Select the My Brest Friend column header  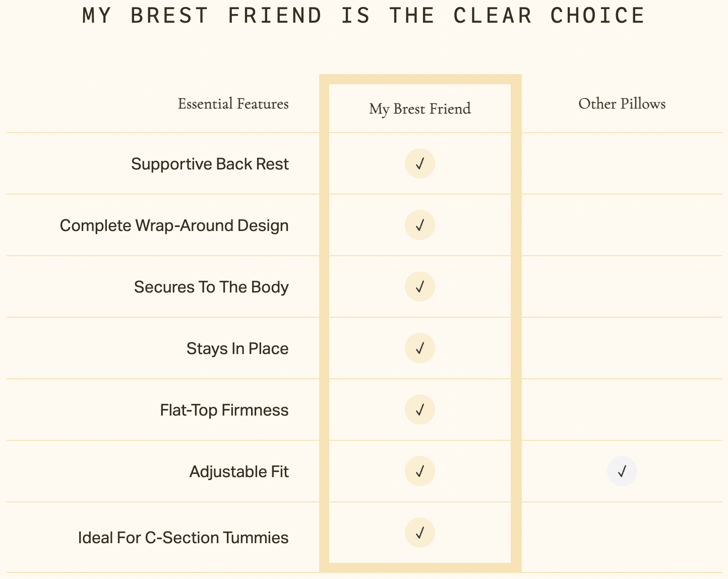click(x=420, y=109)
